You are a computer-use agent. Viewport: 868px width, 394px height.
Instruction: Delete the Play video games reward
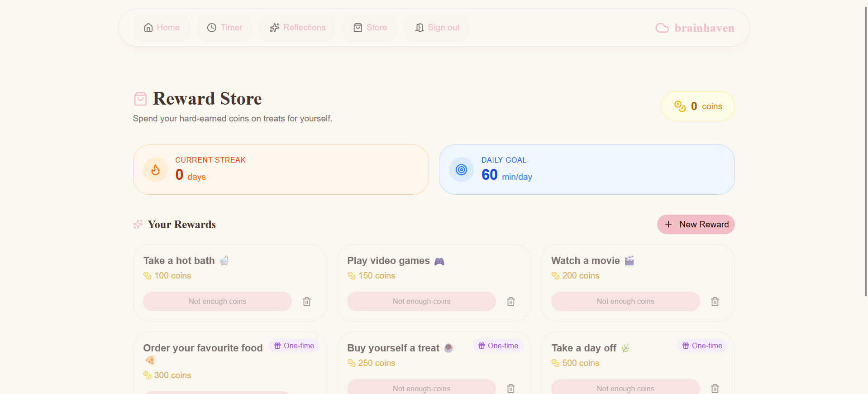[x=511, y=302]
